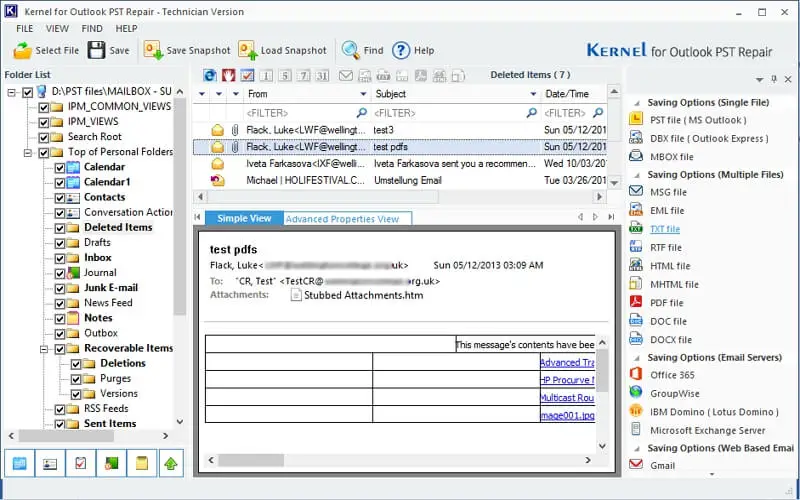Open tasks view from bottom clipboard icon

80,463
